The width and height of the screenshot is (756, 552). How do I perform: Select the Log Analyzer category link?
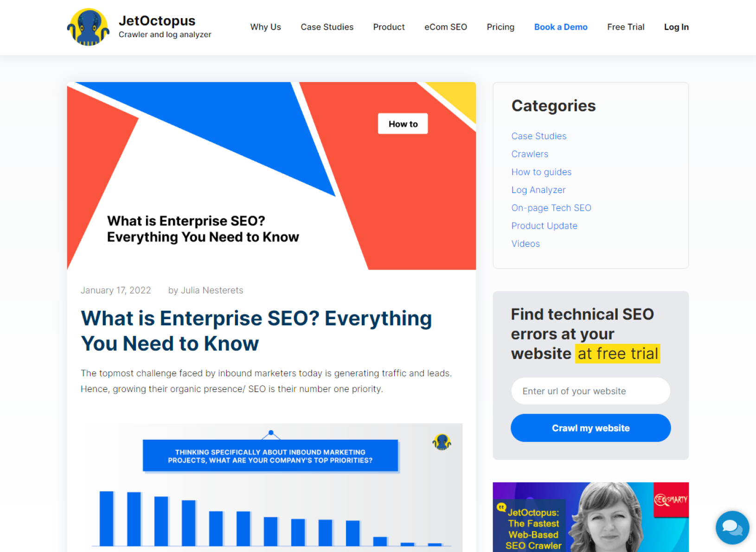pos(538,190)
